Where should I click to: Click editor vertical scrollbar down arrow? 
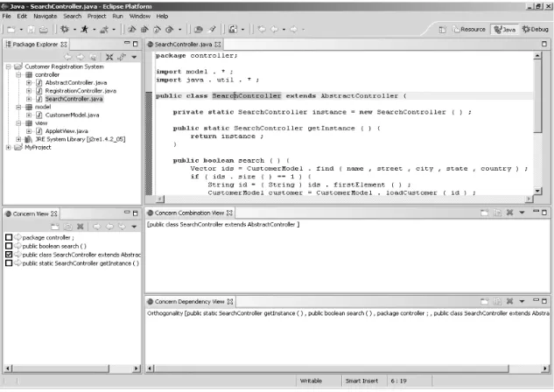[537, 191]
